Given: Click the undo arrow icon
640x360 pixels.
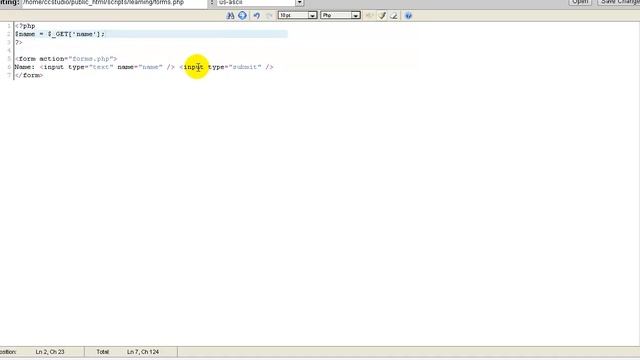Looking at the screenshot, I should coord(256,16).
